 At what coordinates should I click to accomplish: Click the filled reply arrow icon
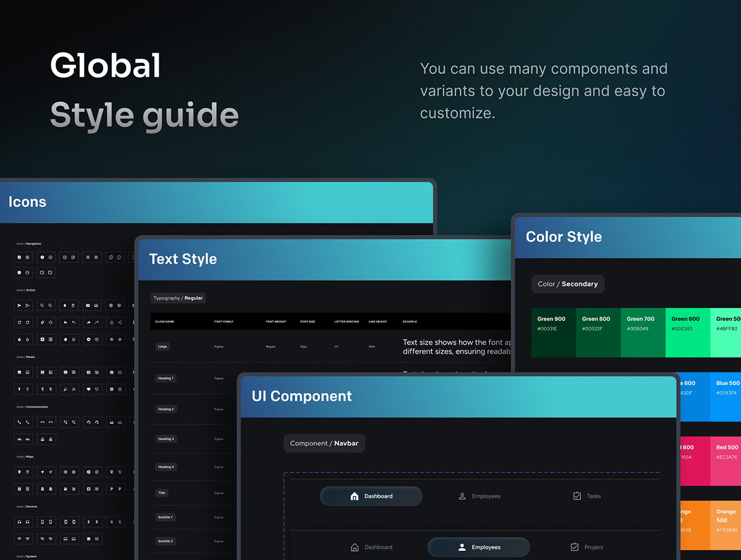65,322
